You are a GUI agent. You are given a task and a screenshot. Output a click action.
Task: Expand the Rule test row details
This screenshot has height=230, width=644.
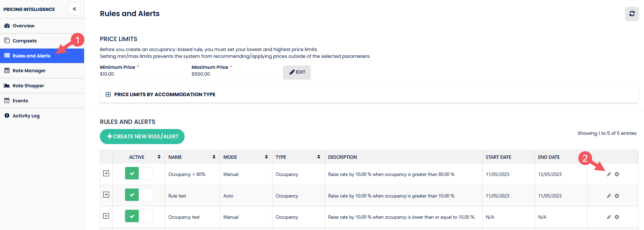106,195
